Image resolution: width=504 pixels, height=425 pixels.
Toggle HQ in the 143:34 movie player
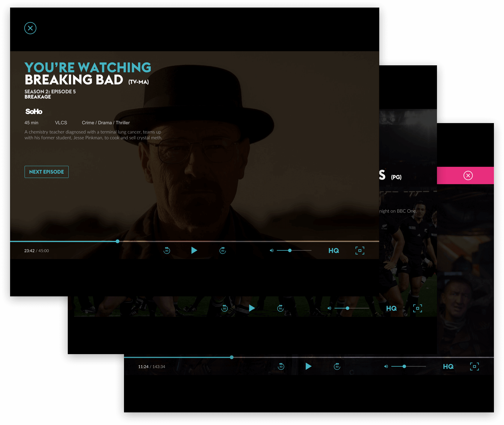[448, 366]
